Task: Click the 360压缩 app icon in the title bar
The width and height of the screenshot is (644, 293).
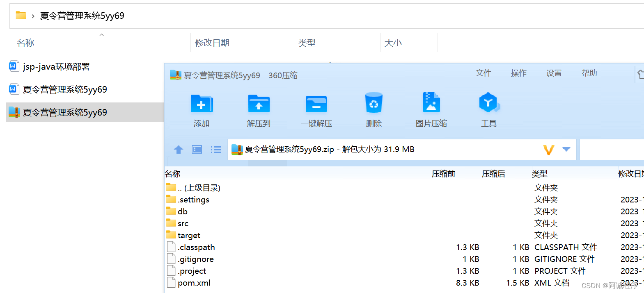Action: [x=176, y=75]
